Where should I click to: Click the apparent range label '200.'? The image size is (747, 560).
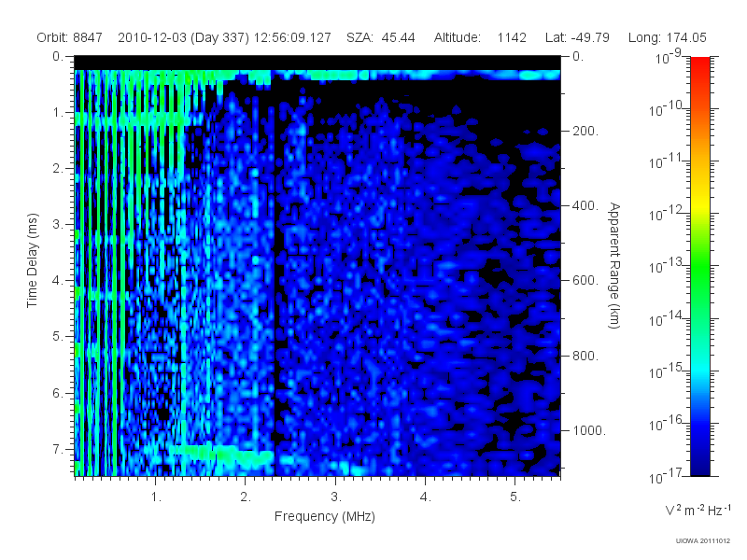(585, 131)
